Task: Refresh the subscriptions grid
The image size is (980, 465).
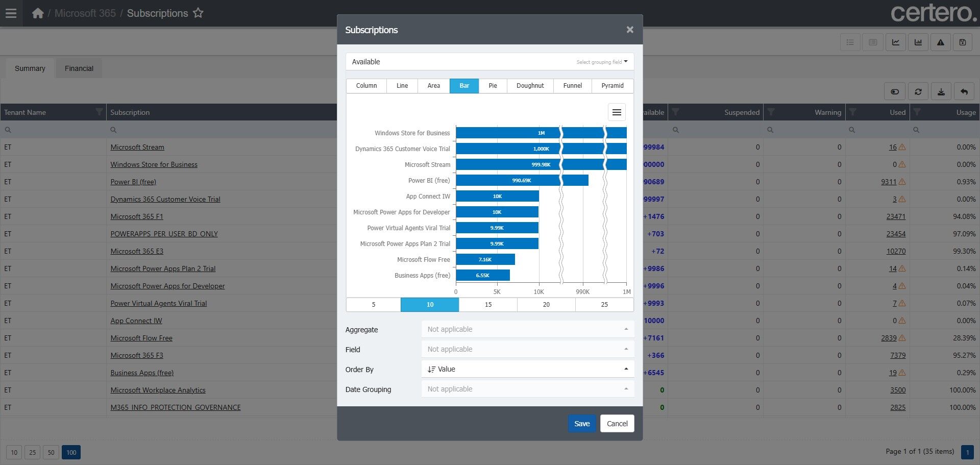Action: click(x=918, y=91)
